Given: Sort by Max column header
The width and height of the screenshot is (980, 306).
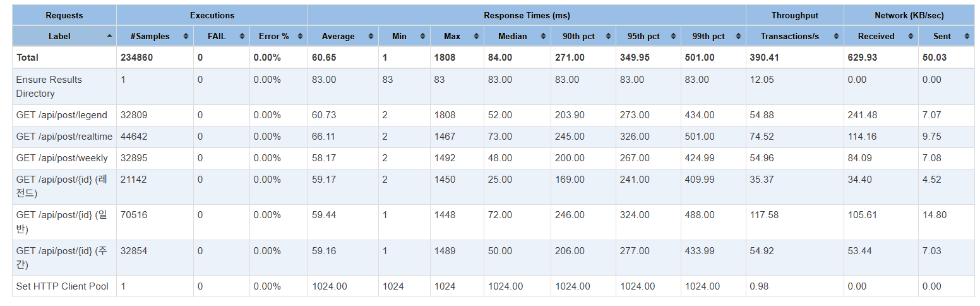Looking at the screenshot, I should coord(457,36).
